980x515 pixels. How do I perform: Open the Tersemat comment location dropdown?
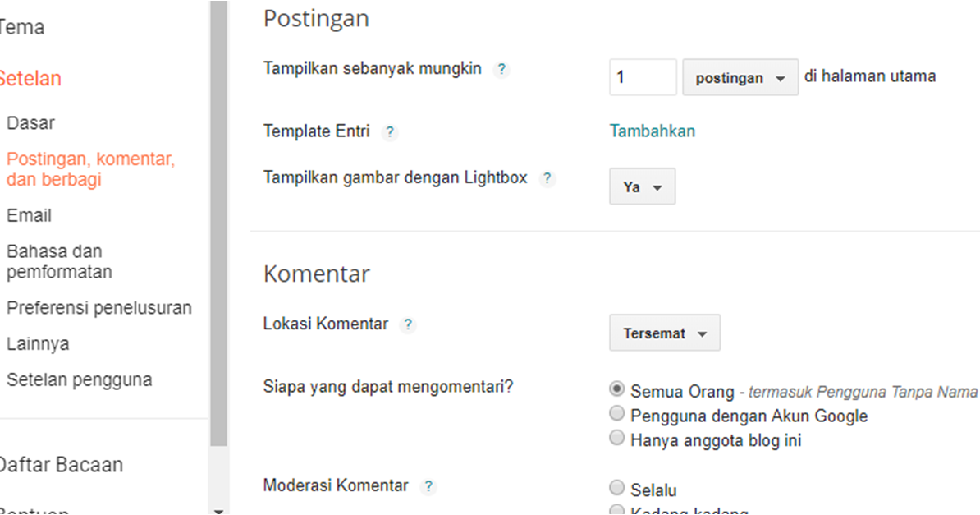(x=664, y=333)
